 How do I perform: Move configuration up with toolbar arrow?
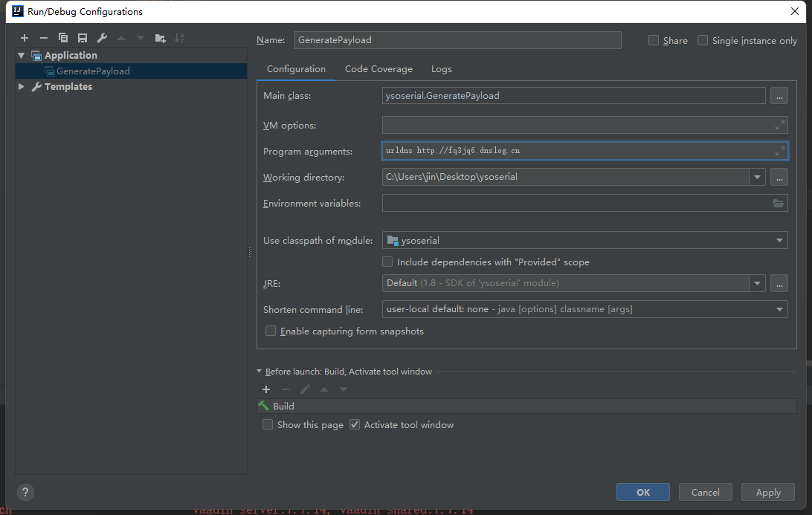click(x=121, y=38)
